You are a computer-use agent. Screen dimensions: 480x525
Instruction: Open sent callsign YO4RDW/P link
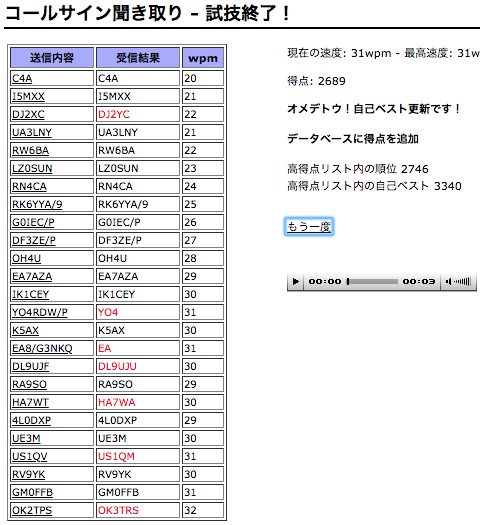pos(40,312)
